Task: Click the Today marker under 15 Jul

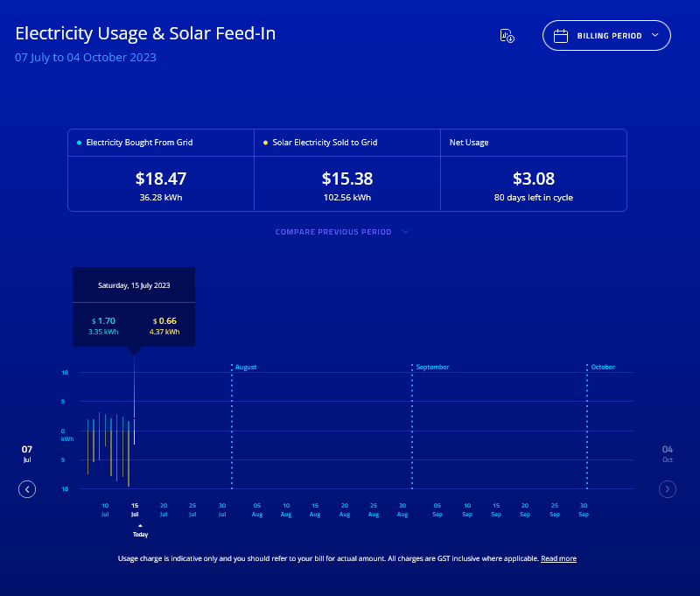Action: (140, 533)
